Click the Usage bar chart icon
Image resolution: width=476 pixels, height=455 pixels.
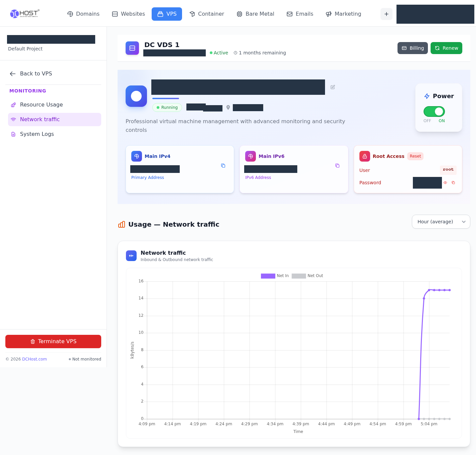122,224
